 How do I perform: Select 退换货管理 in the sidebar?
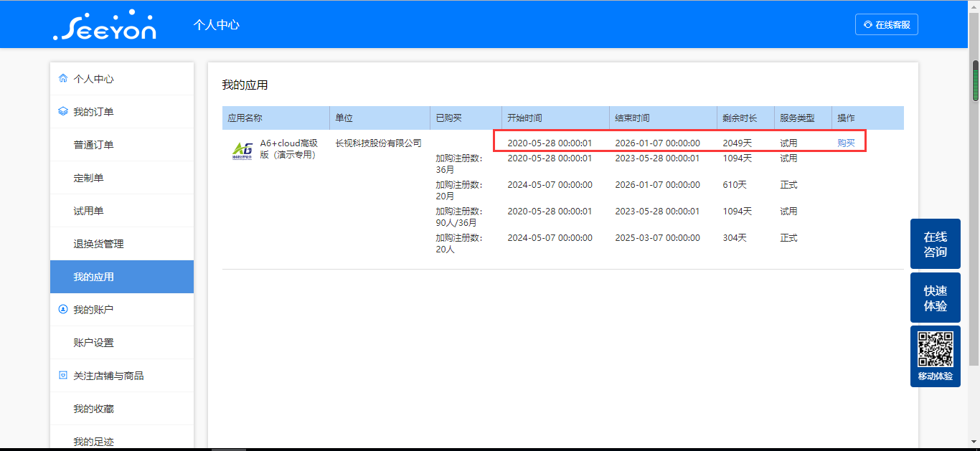(122, 244)
